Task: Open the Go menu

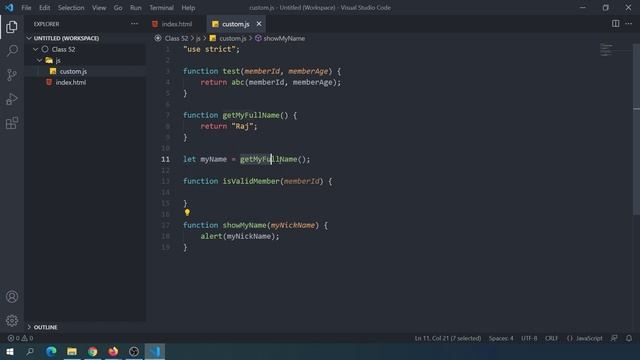Action: click(118, 8)
